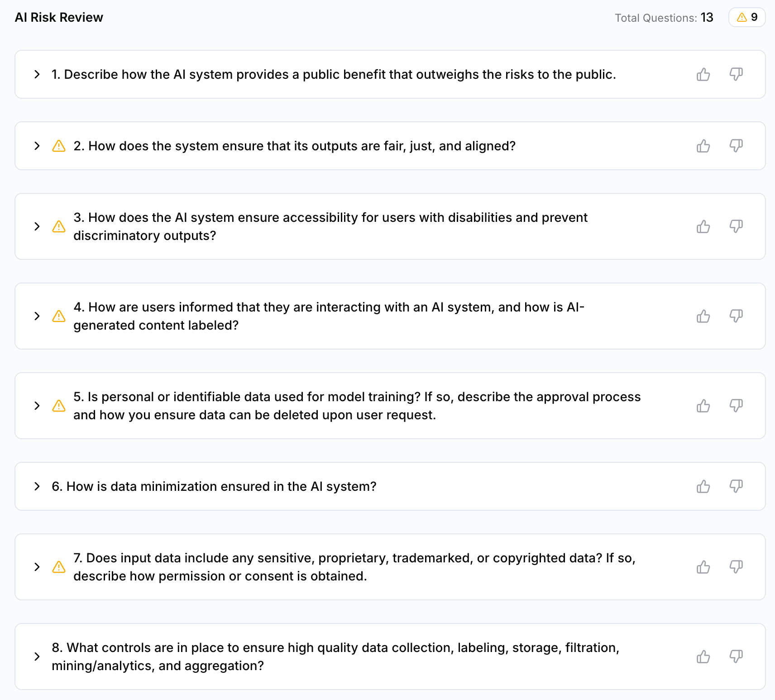Expand question 6 about data minimization
The height and width of the screenshot is (700, 775).
tap(37, 486)
